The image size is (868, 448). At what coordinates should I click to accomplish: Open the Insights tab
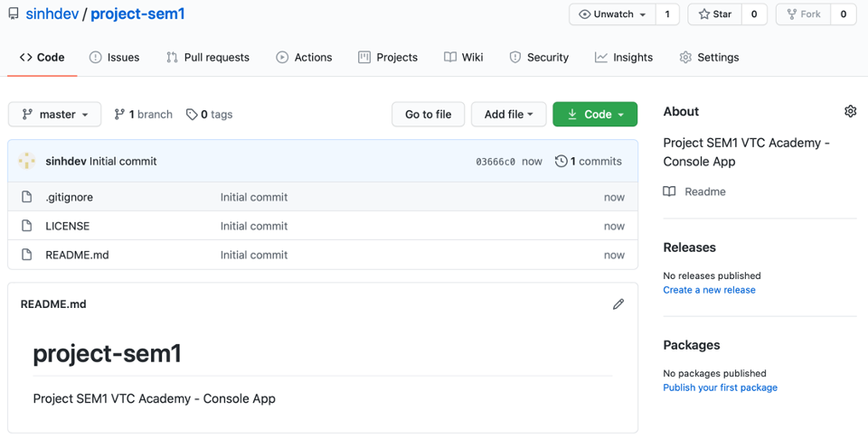pos(623,58)
